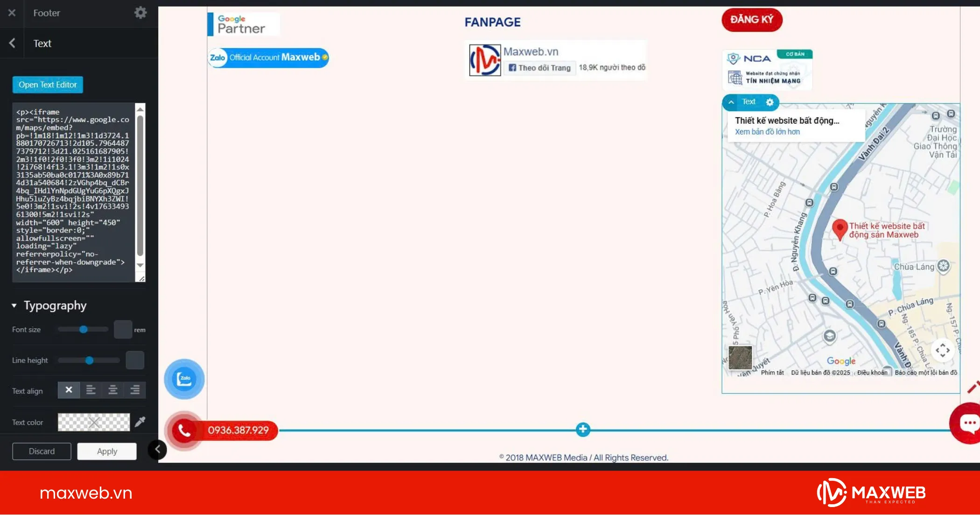The image size is (980, 515).
Task: Select center text alignment
Action: point(113,390)
